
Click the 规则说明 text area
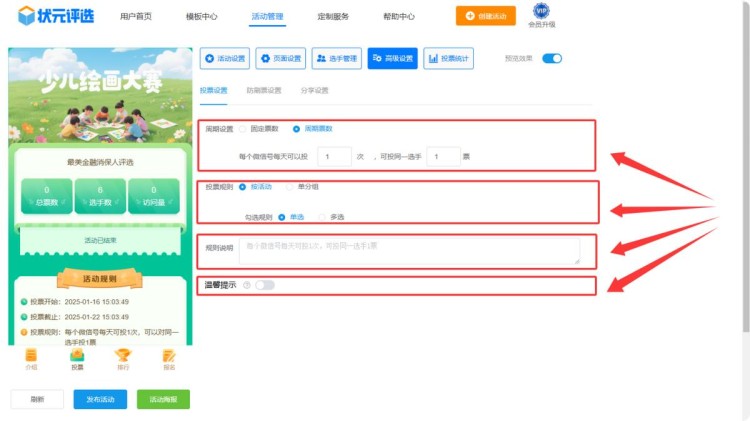tap(409, 250)
